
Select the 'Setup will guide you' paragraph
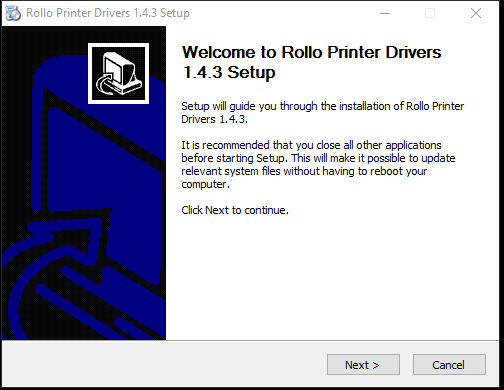(322, 112)
